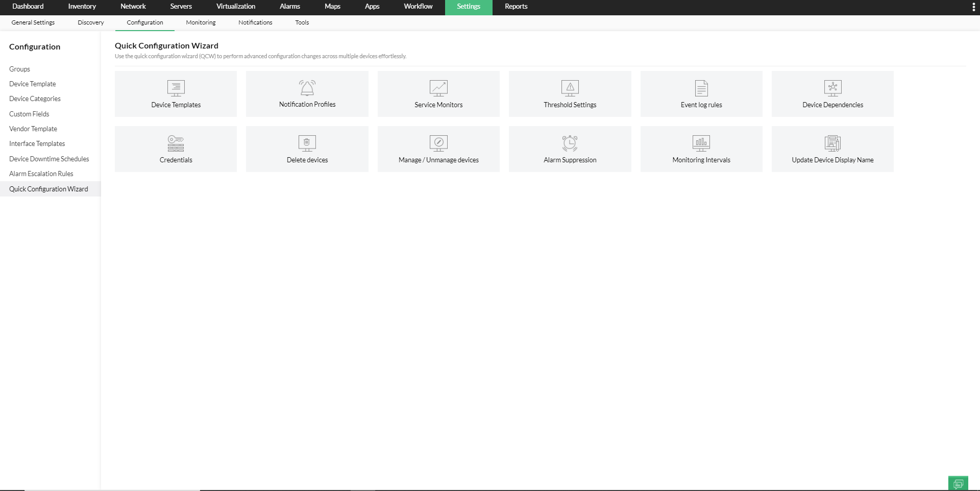Open the Event log rules wizard
980x491 pixels.
pyautogui.click(x=701, y=93)
